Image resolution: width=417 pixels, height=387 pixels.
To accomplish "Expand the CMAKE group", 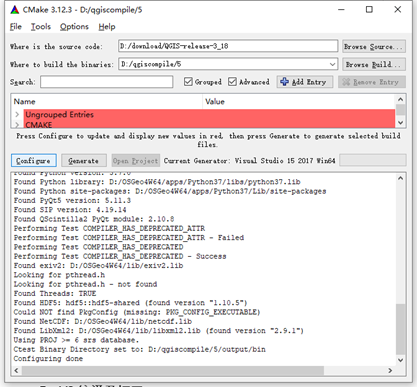I will tap(17, 125).
